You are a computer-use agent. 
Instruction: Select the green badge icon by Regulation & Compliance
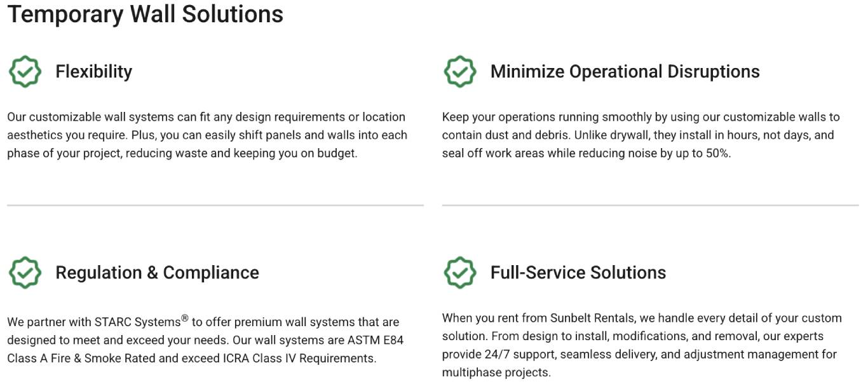point(25,273)
